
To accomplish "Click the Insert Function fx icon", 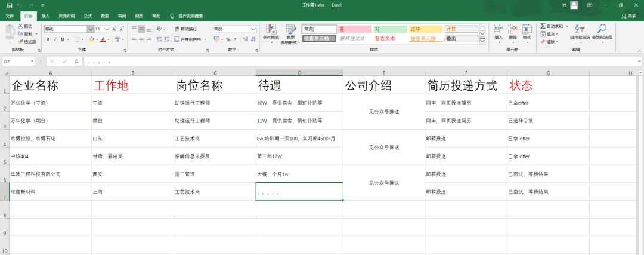I will pyautogui.click(x=76, y=62).
